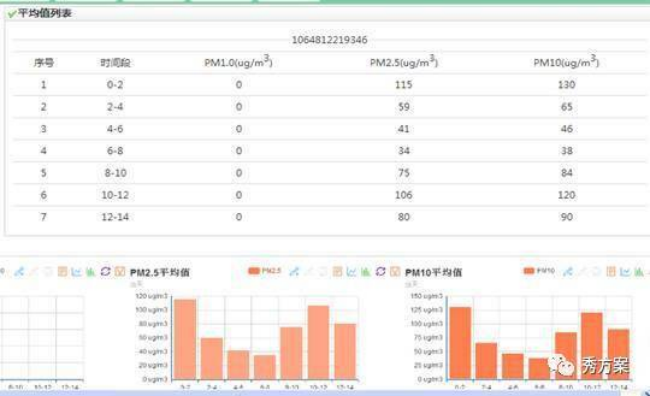
Task: Collapse the 平均值列表 panel header
Action: pos(40,13)
